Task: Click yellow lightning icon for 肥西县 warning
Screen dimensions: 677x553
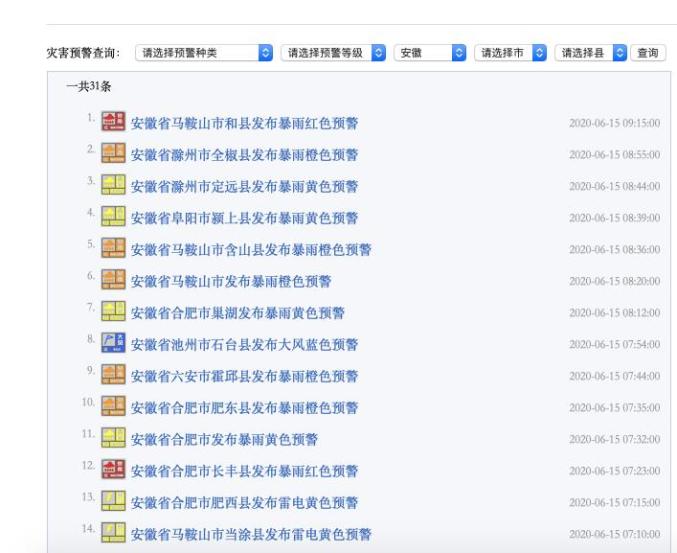Action: coord(113,501)
